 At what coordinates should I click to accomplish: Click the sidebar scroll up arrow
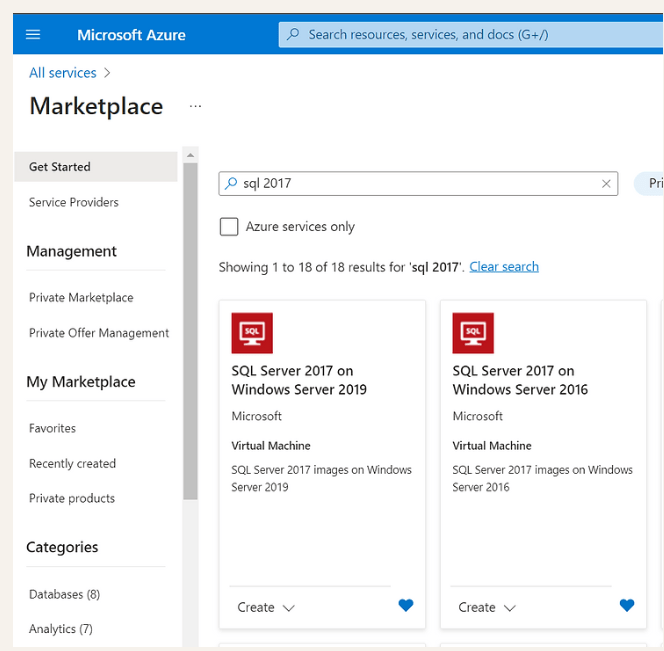[191, 155]
